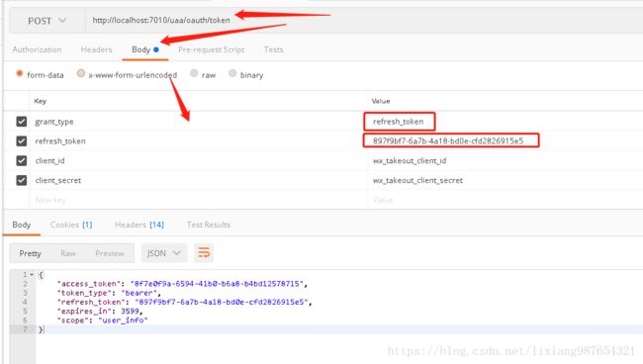Click the wx_takeout_client_secret value
Image resolution: width=643 pixels, height=364 pixels.
click(417, 180)
